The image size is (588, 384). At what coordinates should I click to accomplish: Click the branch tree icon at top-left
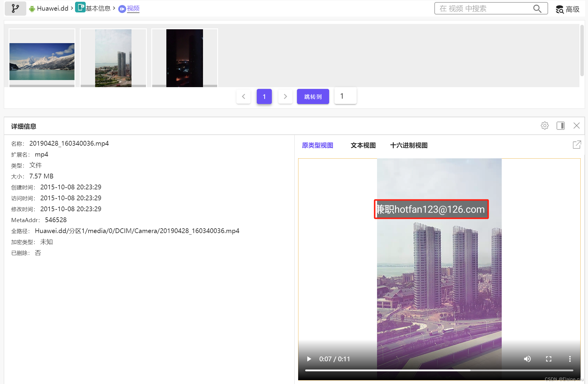click(15, 9)
